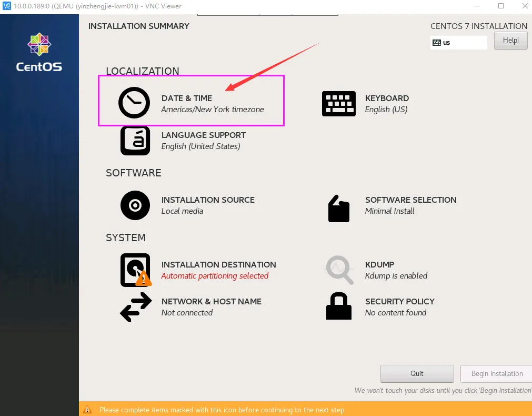
Task: Open Date & Time clock icon
Action: (134, 103)
